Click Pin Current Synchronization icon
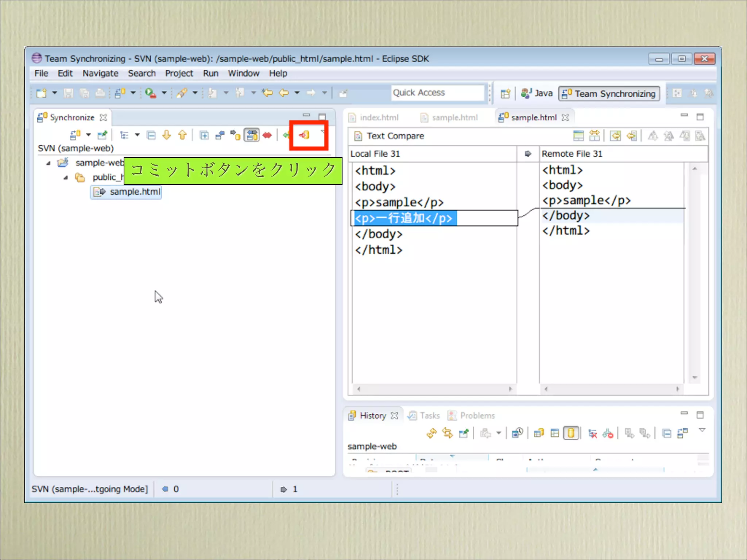Viewport: 747px width, 560px height. pos(102,135)
